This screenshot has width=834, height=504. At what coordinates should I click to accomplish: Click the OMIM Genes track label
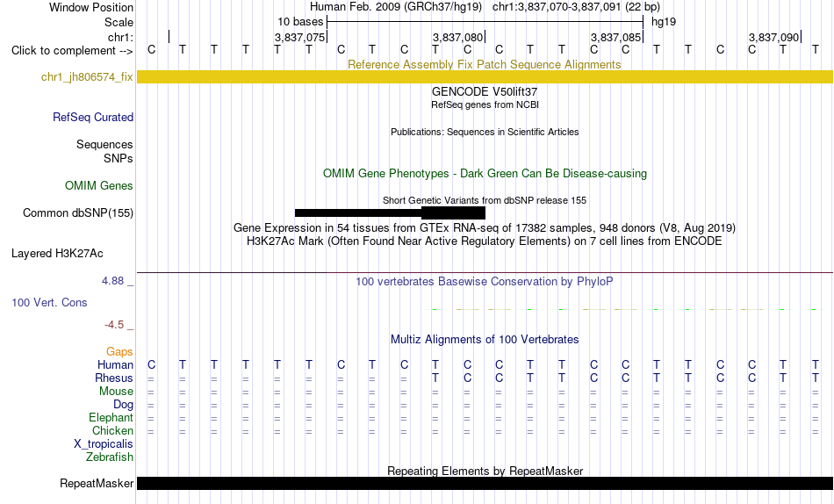pyautogui.click(x=98, y=186)
